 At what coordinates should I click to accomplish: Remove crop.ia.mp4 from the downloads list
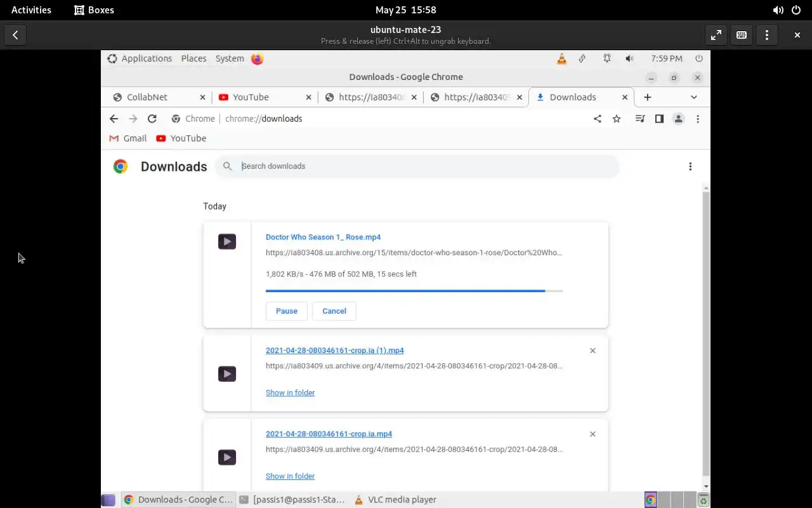(593, 434)
